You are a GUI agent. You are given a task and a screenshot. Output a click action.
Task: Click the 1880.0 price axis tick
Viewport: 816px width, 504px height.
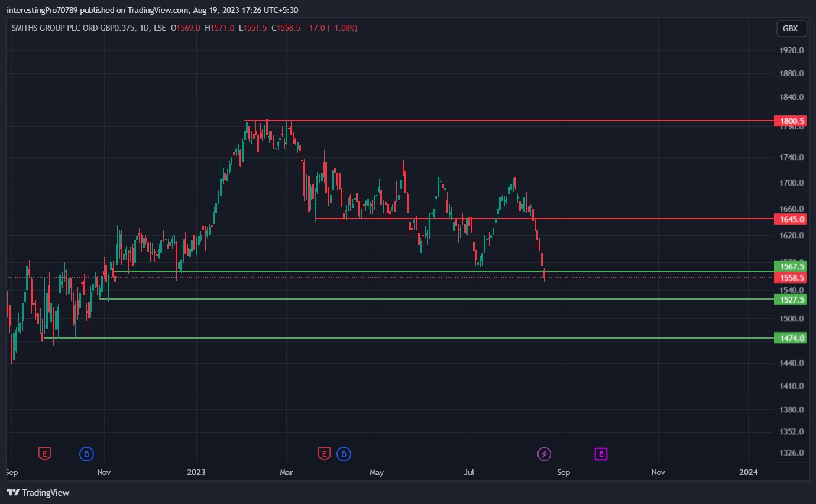[x=792, y=74]
